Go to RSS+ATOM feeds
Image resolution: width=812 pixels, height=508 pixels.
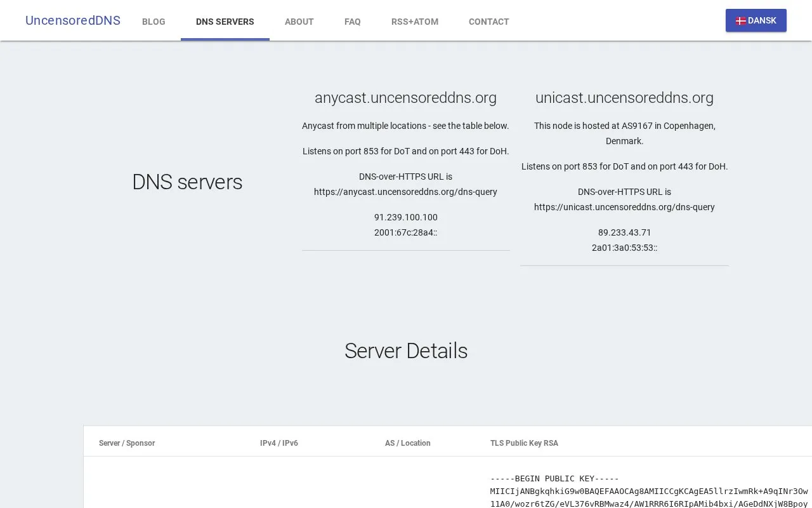click(x=415, y=22)
